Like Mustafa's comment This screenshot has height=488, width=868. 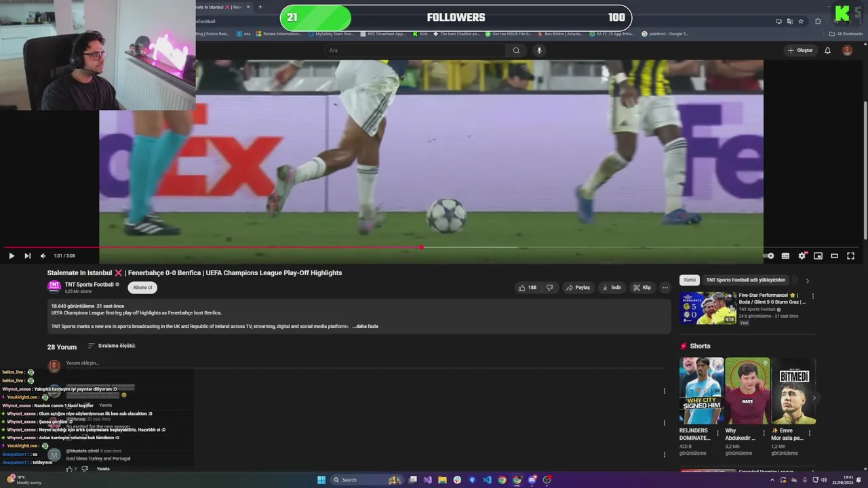click(68, 469)
